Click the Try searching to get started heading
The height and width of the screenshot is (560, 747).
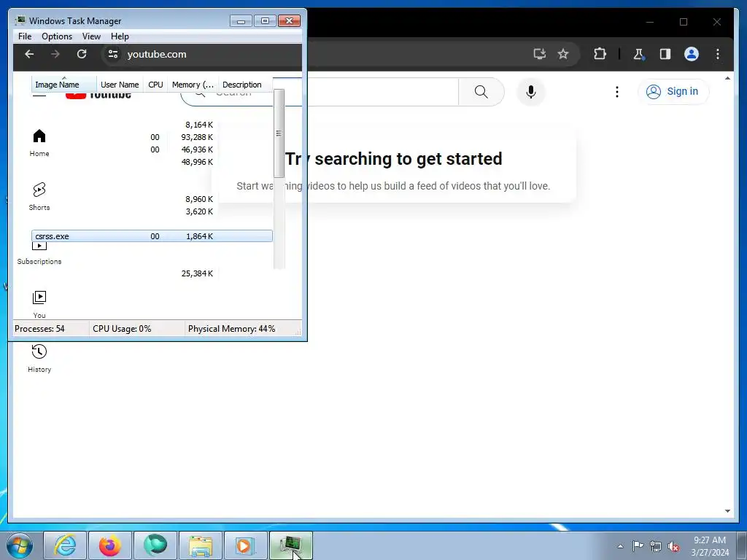393,158
